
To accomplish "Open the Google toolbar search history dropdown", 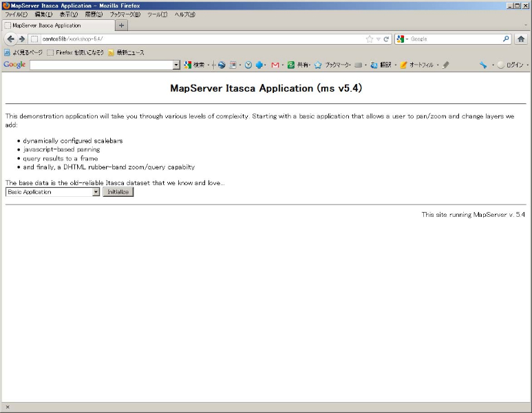I will click(x=176, y=65).
